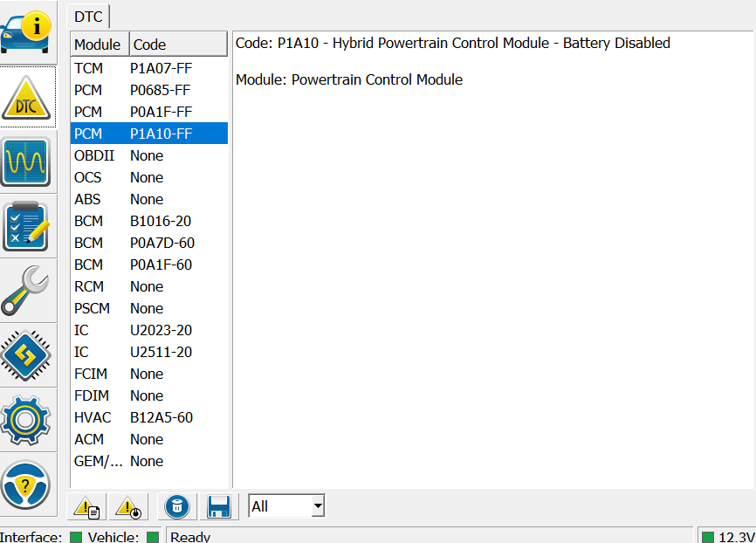Sort list by Code column header
This screenshot has width=756, height=543.
pos(178,45)
